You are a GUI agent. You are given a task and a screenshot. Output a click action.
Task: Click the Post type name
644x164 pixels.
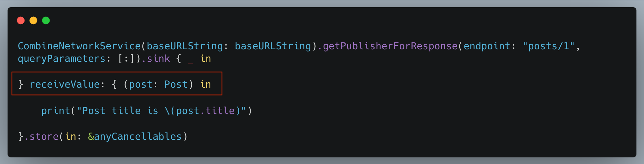[x=176, y=84]
